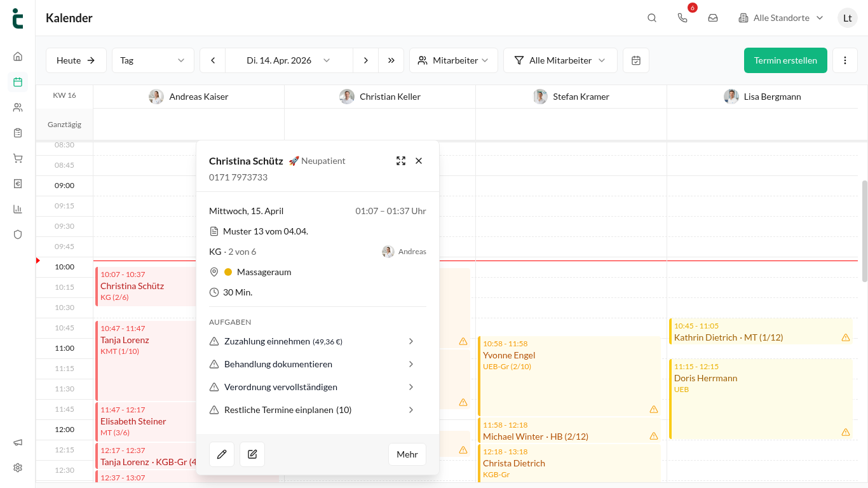
Task: Open the search magnifier in top bar
Action: (x=652, y=18)
